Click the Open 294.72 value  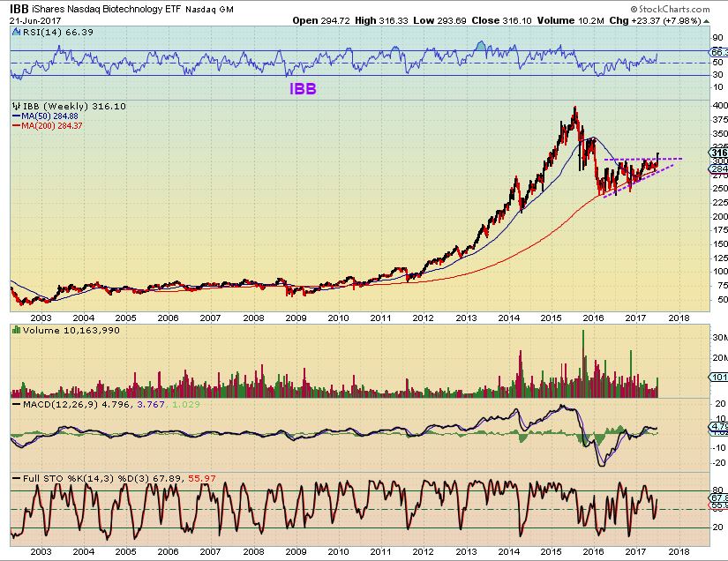click(x=321, y=21)
